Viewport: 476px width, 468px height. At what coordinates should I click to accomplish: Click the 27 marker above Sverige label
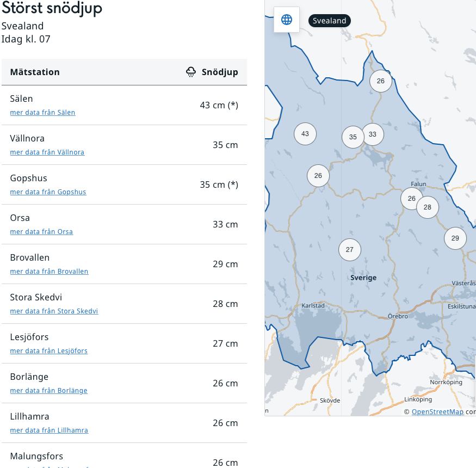pos(350,250)
